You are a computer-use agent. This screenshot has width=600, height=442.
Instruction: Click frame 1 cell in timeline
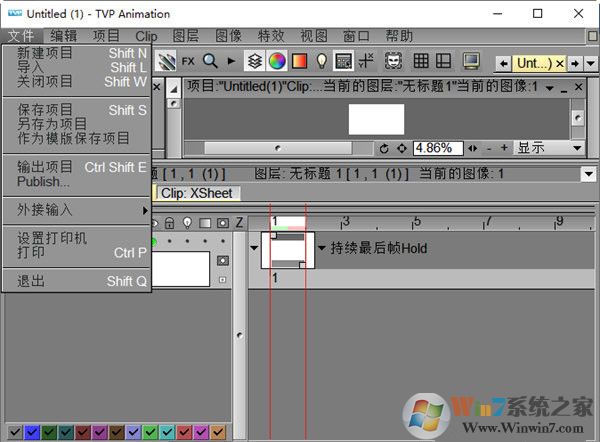[288, 250]
